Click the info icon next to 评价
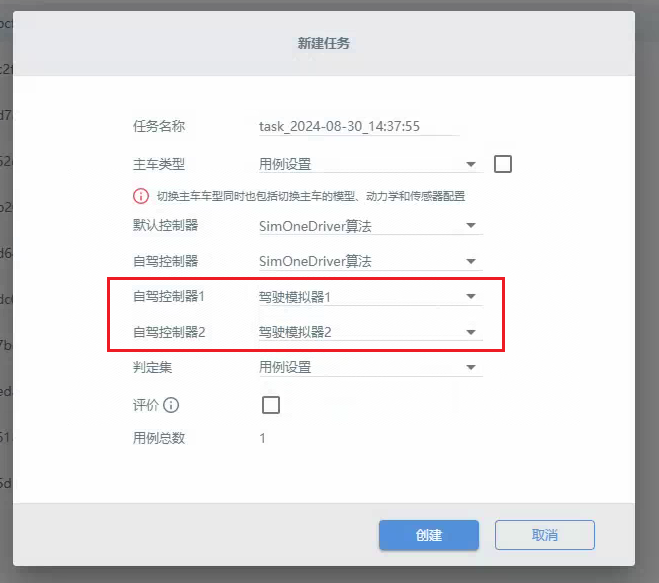This screenshot has height=583, width=659. [171, 405]
